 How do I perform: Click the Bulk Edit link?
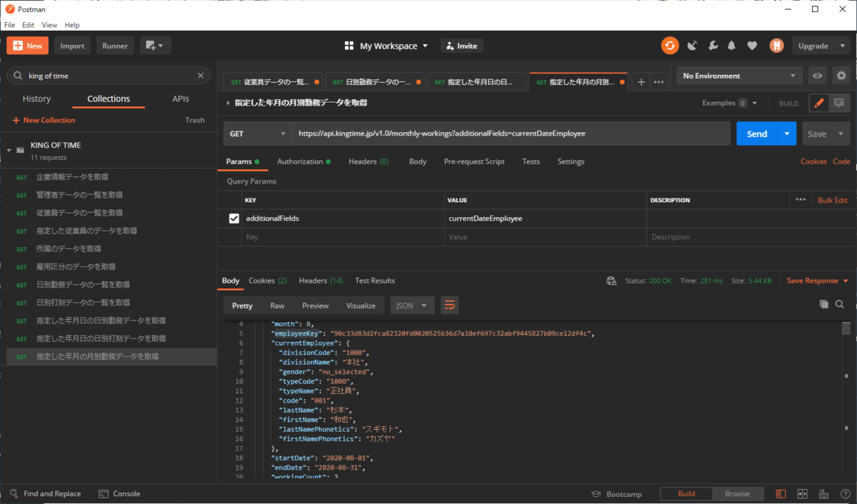[832, 201]
